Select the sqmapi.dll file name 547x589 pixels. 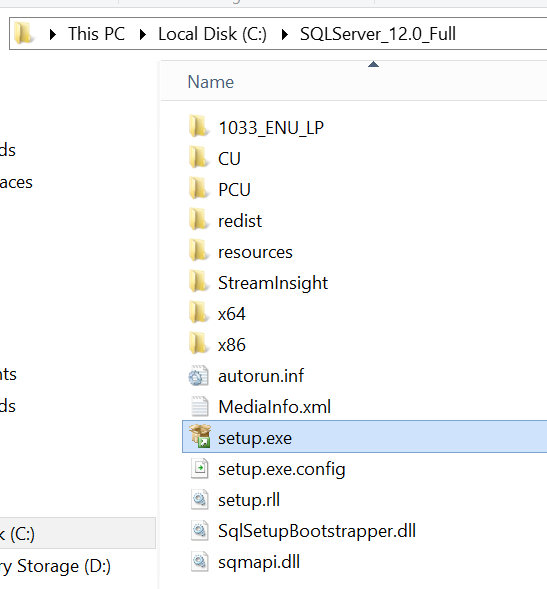(259, 563)
